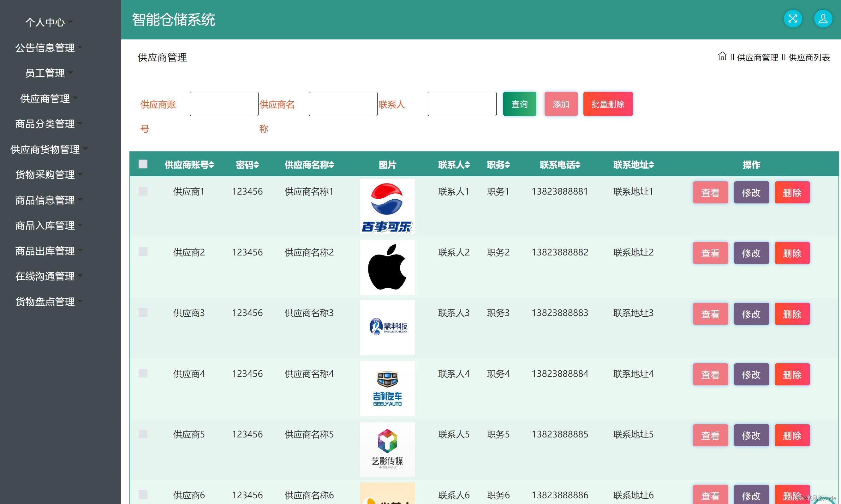Click the 查询 search button
The image size is (841, 504).
click(x=519, y=104)
